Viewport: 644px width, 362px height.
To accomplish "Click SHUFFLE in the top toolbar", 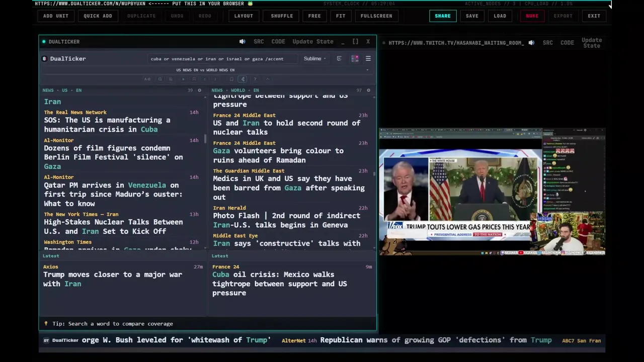I will pos(282,16).
